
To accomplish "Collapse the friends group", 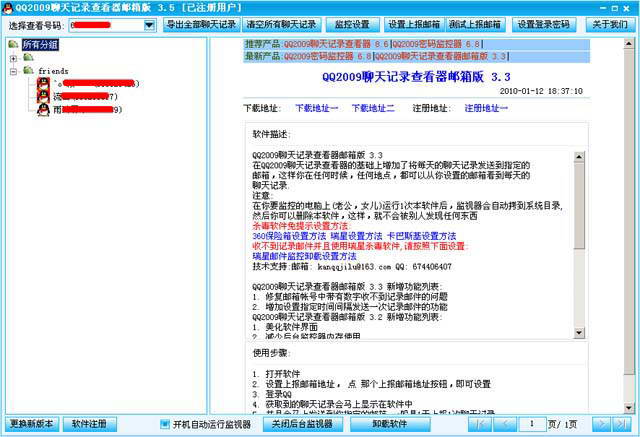I will point(13,71).
